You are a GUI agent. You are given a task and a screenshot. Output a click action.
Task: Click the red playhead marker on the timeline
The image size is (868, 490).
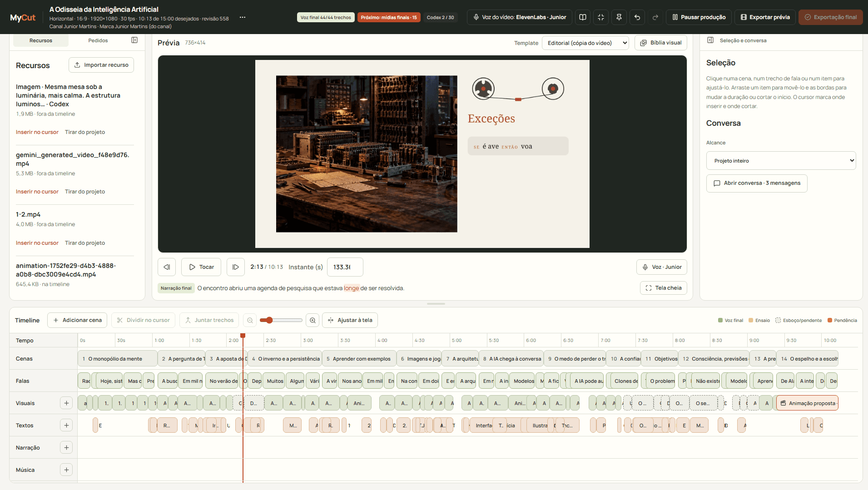243,336
